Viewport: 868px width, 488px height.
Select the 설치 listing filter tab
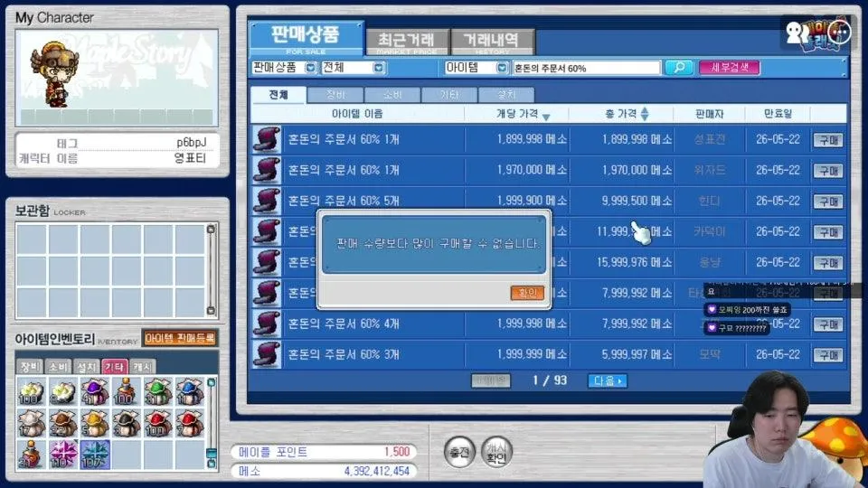coord(506,95)
